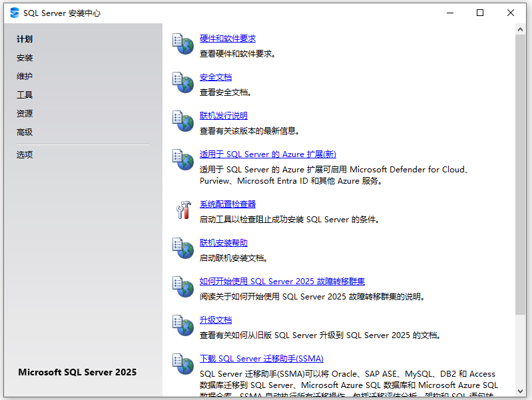
Task: Click the Microsoft SQL Server 2025 label
Action: [x=77, y=372]
